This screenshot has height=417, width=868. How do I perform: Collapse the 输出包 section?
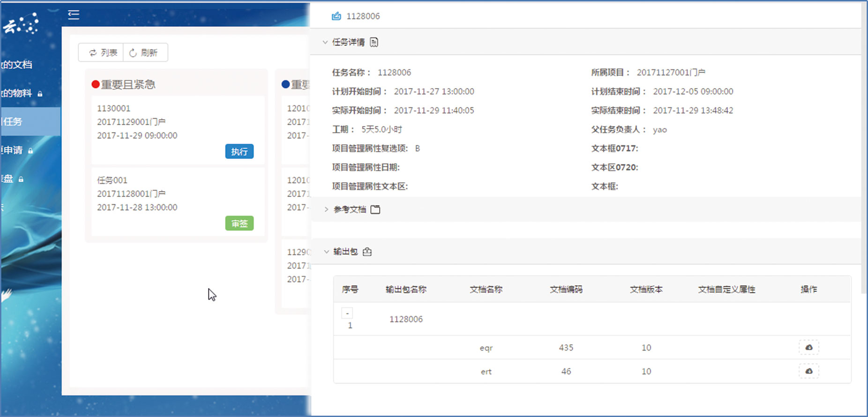(326, 252)
